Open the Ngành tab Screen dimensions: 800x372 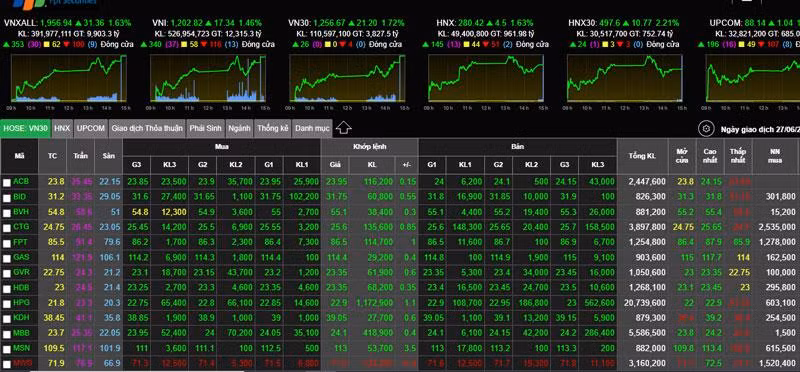click(x=239, y=129)
